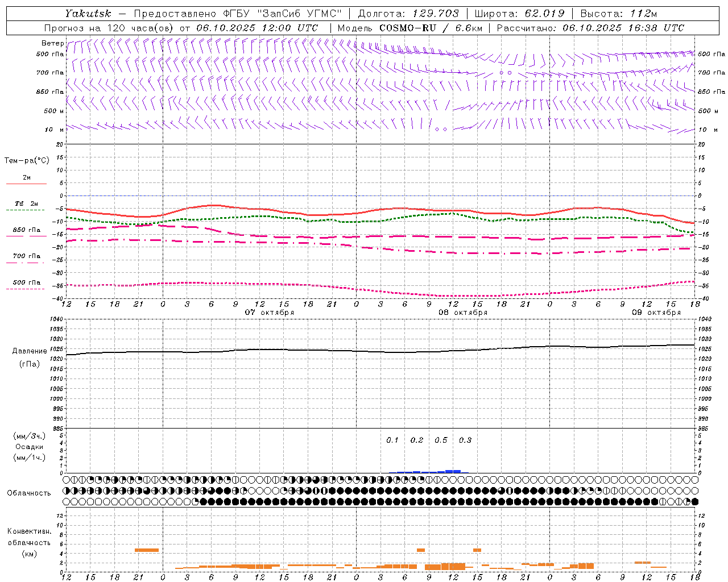
Task: Click the Рассчитано: 06.10.2025 16:38 UTC timestamp
Action: coord(590,28)
